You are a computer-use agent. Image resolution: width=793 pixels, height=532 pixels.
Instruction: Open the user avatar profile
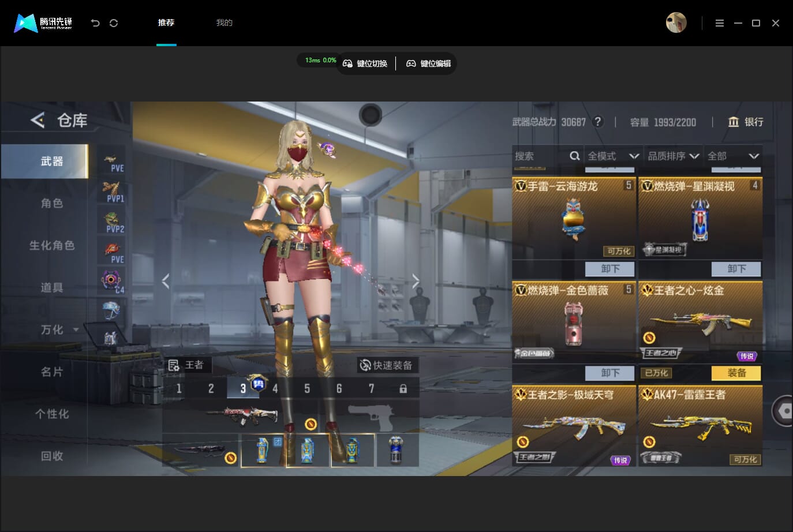pyautogui.click(x=676, y=23)
